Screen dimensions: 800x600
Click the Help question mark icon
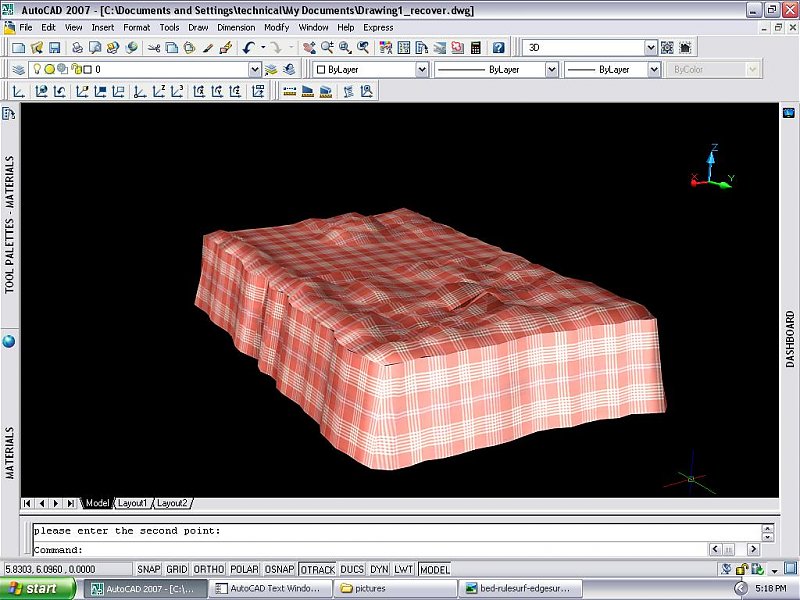(497, 47)
